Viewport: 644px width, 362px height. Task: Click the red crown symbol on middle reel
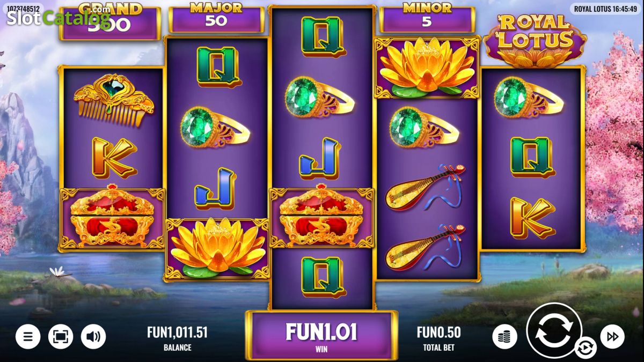coord(321,218)
